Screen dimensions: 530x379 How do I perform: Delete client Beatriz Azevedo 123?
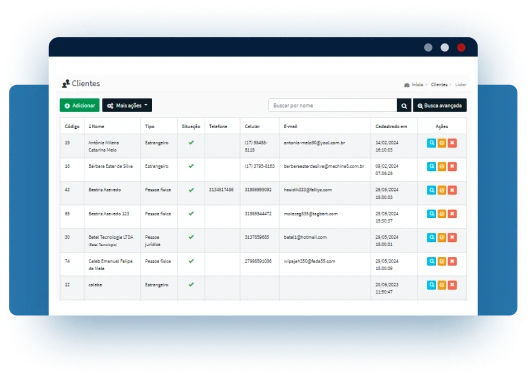[452, 214]
